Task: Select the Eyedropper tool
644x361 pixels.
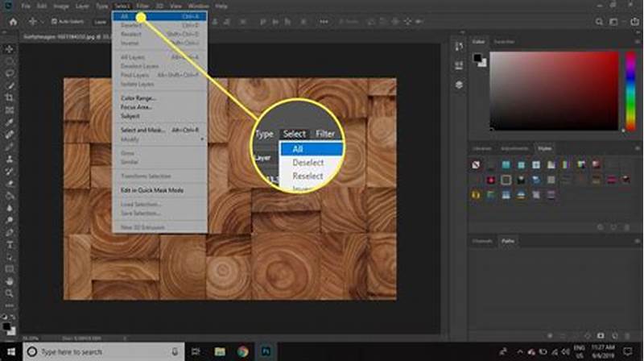Action: (9, 122)
